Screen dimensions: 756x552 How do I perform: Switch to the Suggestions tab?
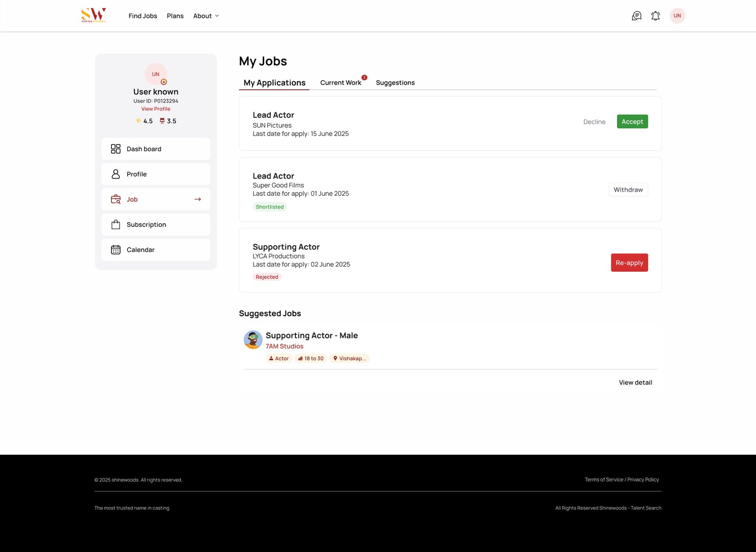pos(395,83)
